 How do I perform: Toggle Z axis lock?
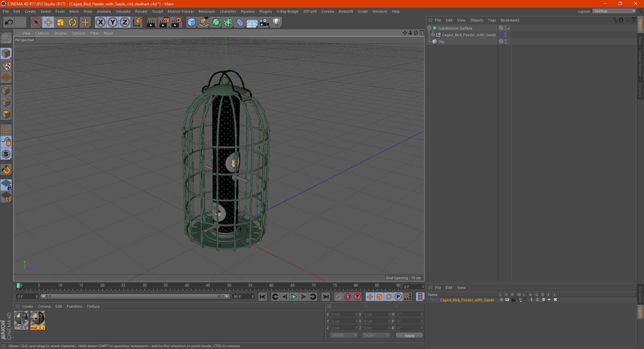pos(125,22)
